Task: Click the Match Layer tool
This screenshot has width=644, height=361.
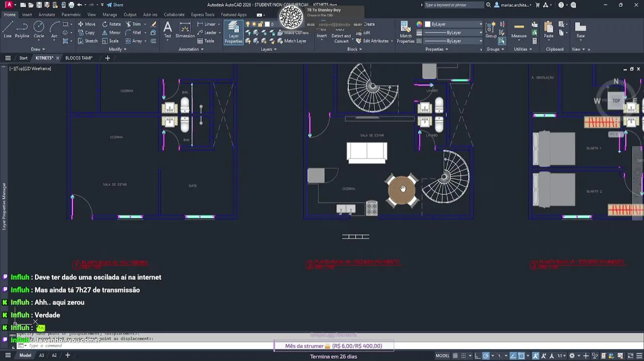Action: pos(291,41)
